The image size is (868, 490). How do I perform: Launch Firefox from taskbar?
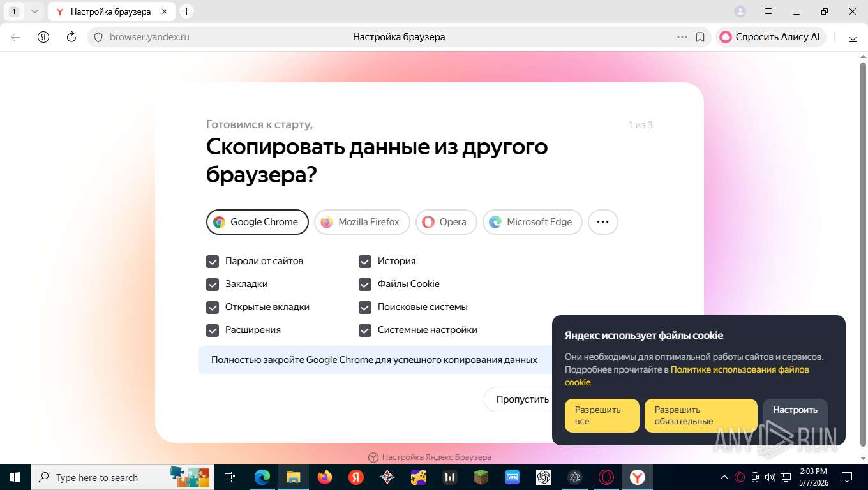click(325, 477)
